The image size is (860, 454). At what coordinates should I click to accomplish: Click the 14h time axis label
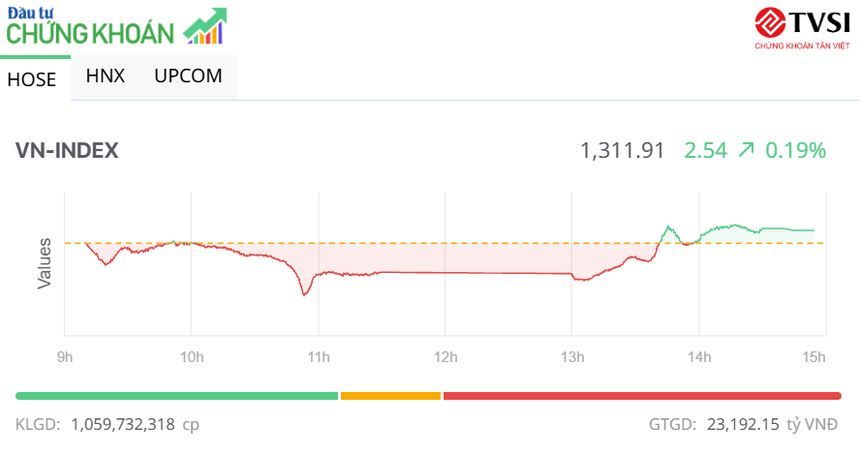click(699, 357)
